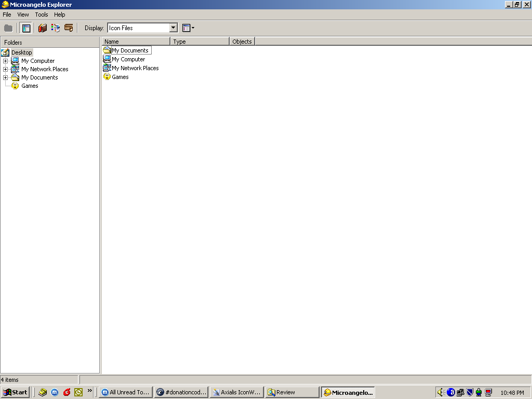Click the grayed-out up-folder toolbar icon
This screenshot has width=532, height=399.
(x=8, y=28)
